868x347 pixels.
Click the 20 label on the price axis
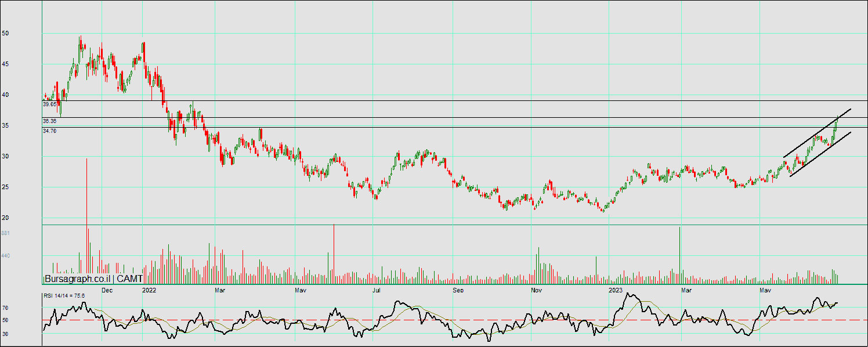[x=5, y=218]
